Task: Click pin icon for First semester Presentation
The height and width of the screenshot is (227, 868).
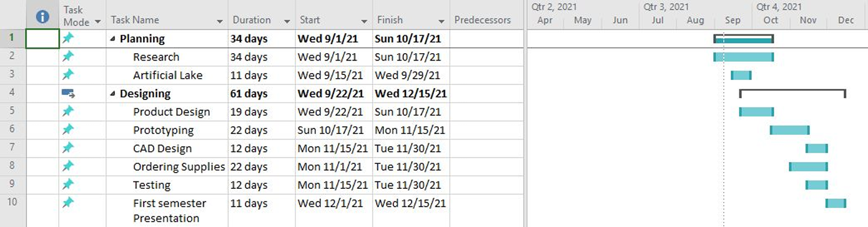Action: click(x=68, y=203)
